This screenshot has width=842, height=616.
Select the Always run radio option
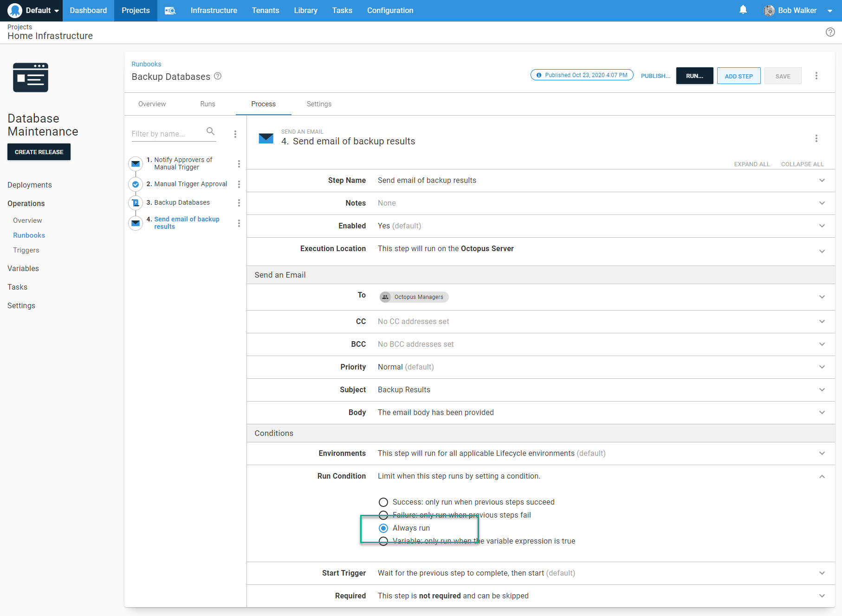tap(383, 528)
